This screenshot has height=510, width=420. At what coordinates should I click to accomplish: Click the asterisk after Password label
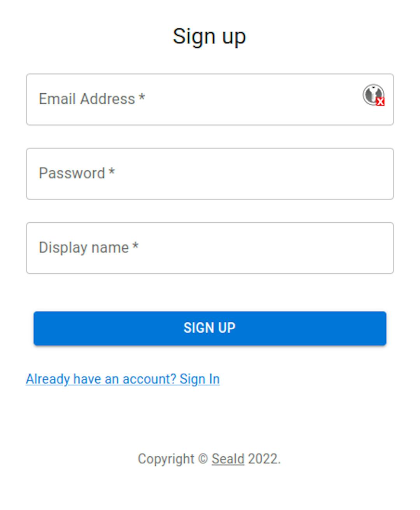coord(112,171)
